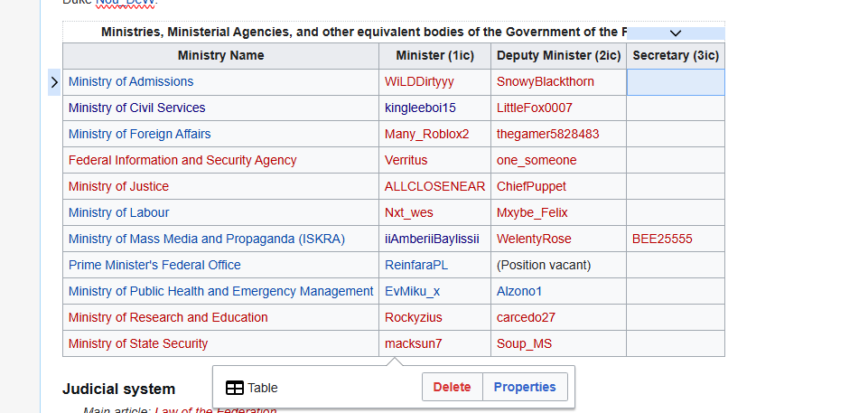Click the Minister (1ic) column header
The width and height of the screenshot is (868, 413).
click(x=435, y=55)
